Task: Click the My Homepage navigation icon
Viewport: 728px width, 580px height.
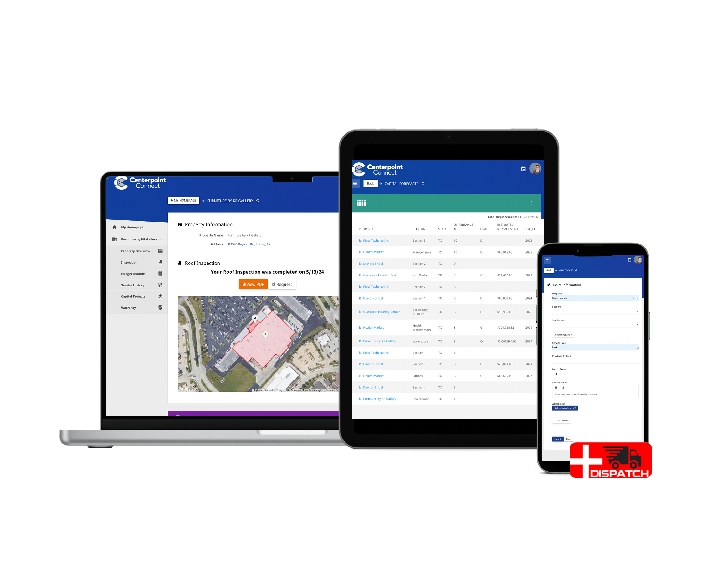Action: 114,227
